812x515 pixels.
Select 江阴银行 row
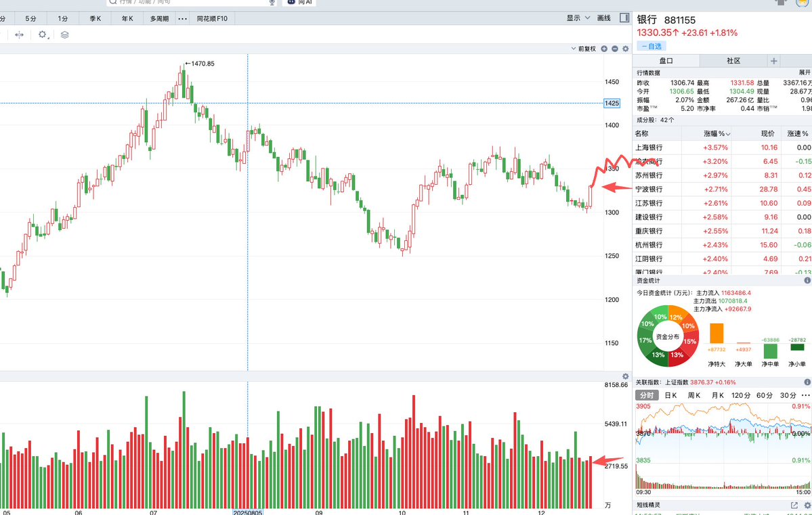[723, 259]
